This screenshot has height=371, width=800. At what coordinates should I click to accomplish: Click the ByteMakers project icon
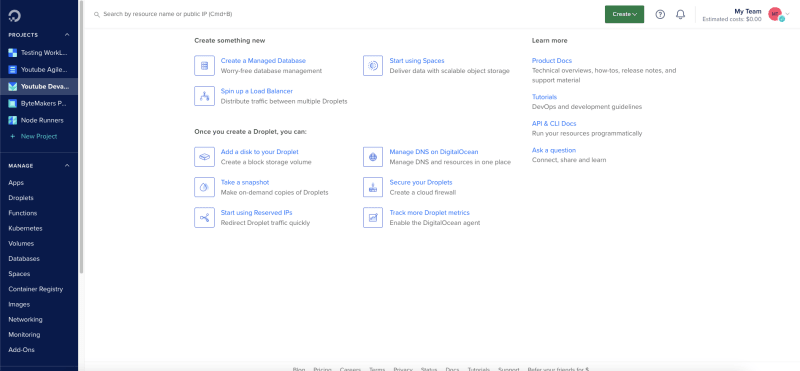(x=13, y=103)
